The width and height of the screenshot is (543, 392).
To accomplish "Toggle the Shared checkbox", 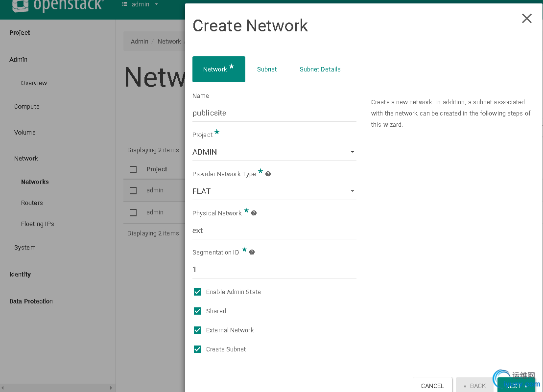I will pyautogui.click(x=197, y=311).
